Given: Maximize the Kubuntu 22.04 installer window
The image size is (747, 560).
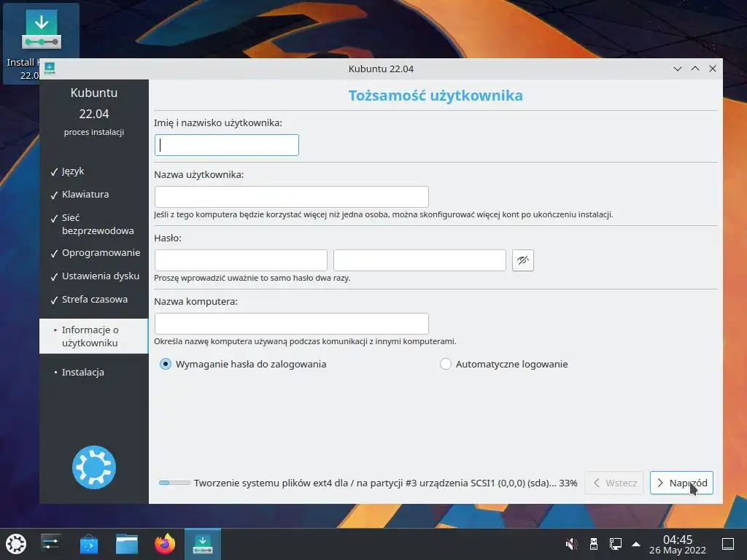Looking at the screenshot, I should click(x=695, y=69).
